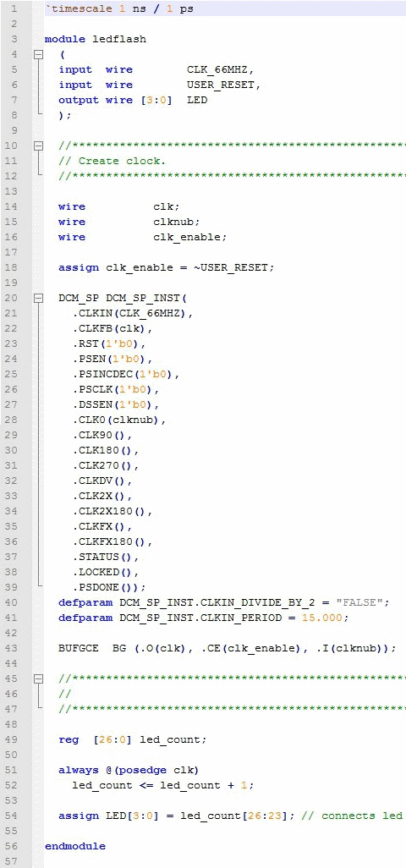Click the .DSSEN(1'b0) port connection
The height and width of the screenshot is (868, 406).
pyautogui.click(x=116, y=404)
